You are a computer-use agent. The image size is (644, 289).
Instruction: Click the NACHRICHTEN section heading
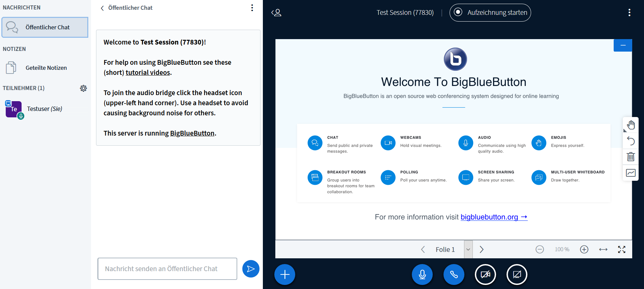[22, 7]
